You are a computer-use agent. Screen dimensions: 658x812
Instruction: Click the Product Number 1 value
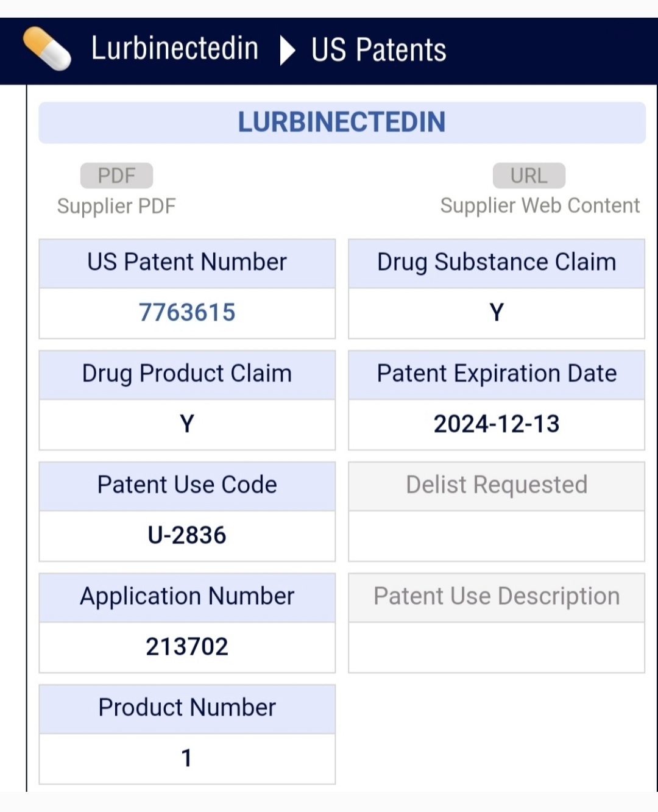[187, 760]
